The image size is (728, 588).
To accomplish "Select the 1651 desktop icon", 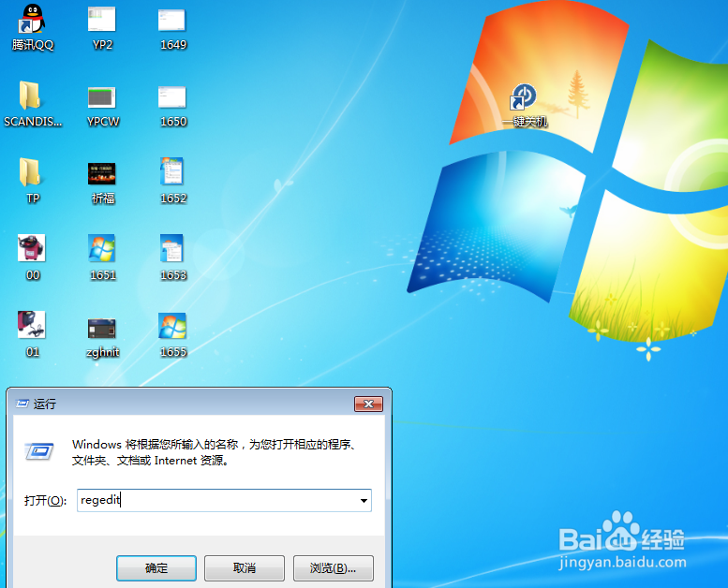I will pos(103,258).
